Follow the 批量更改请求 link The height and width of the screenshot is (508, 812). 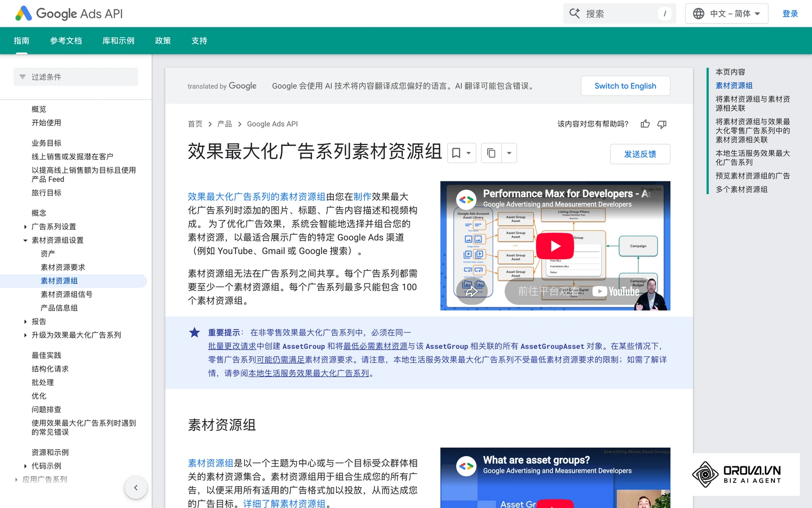(232, 346)
